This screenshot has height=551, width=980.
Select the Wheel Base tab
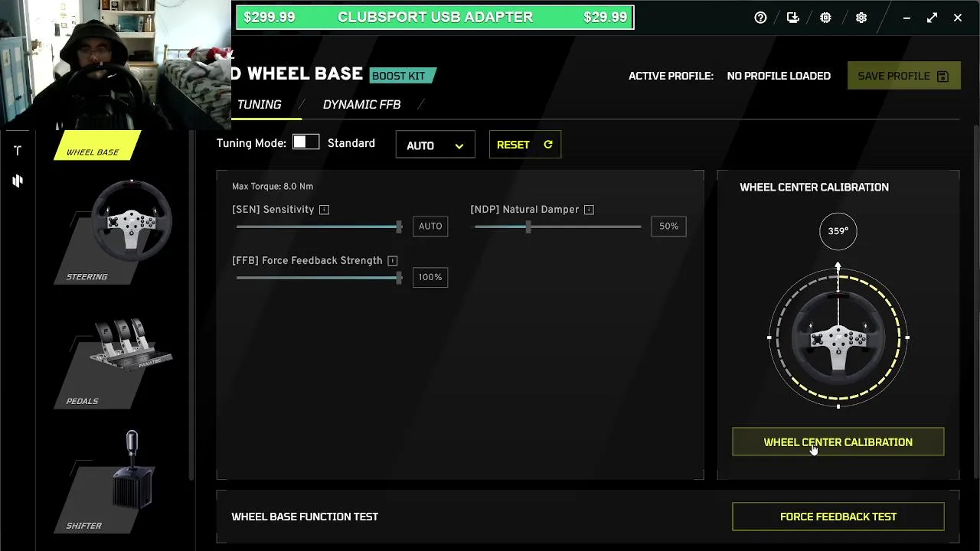97,146
